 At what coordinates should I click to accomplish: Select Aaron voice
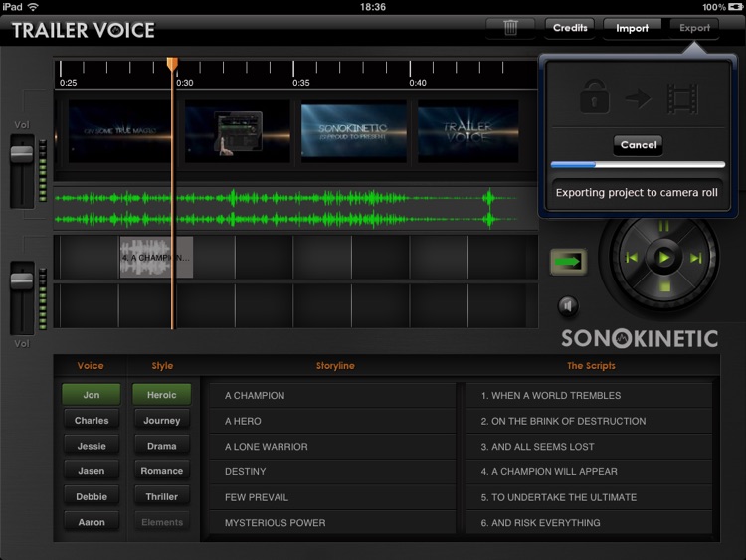point(91,522)
